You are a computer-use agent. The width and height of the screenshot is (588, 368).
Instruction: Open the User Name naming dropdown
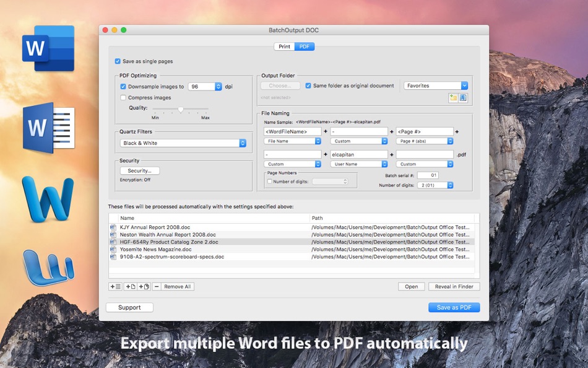358,164
